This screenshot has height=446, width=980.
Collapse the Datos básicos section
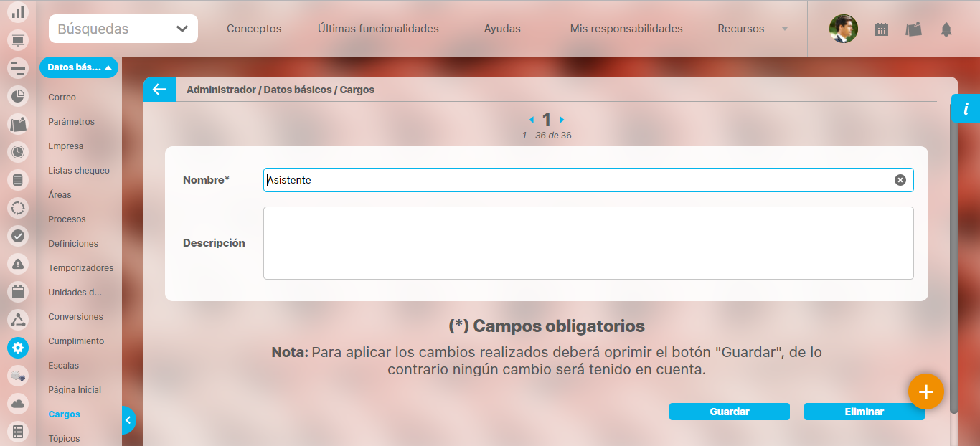tap(79, 67)
